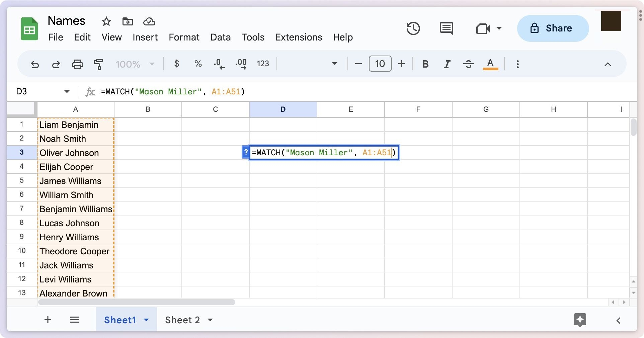Select the paint format roller icon
This screenshot has height=338, width=644.
(x=98, y=64)
